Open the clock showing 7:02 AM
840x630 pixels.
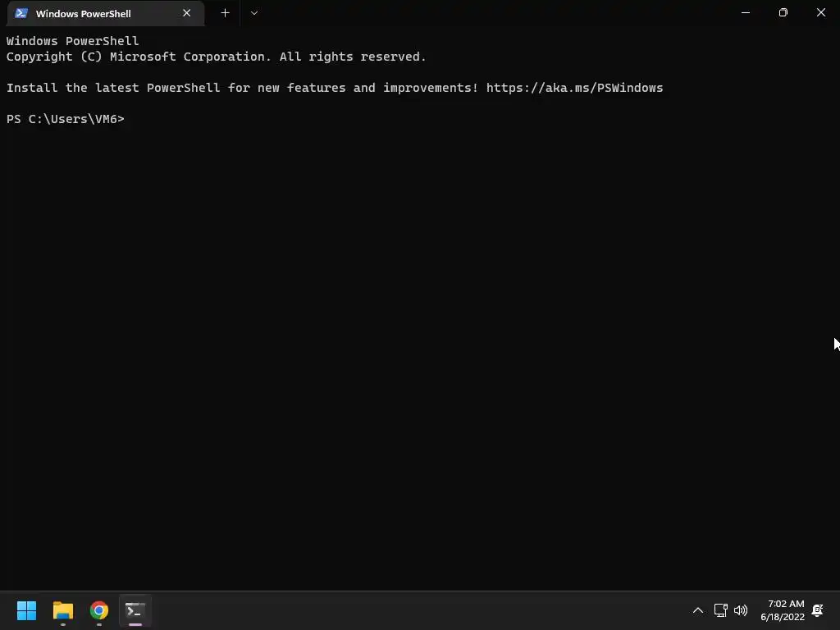[x=783, y=610]
